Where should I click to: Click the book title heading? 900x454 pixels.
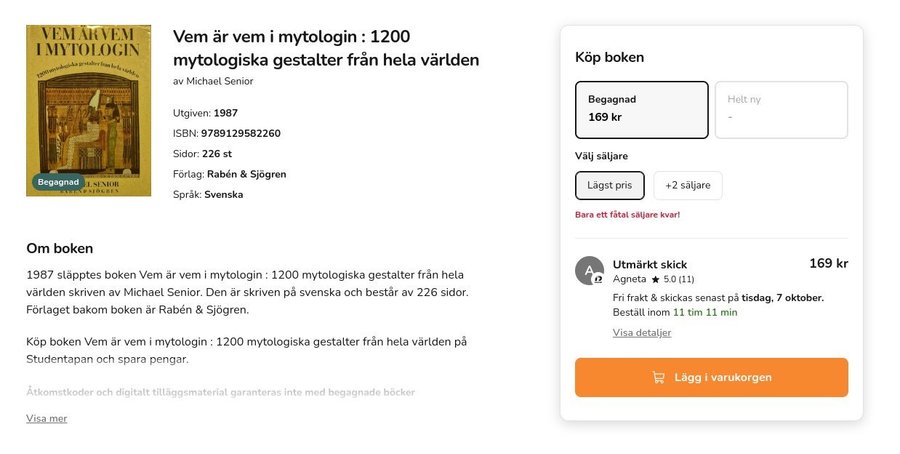[x=326, y=48]
